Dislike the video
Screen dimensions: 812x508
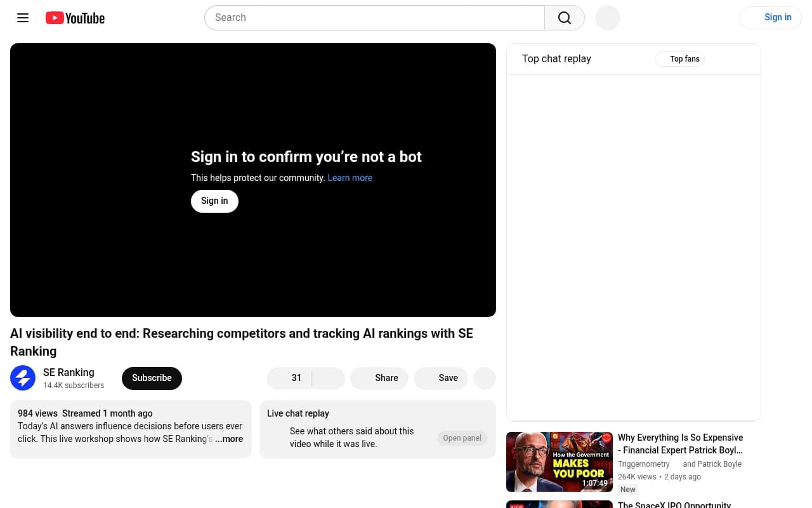(329, 378)
